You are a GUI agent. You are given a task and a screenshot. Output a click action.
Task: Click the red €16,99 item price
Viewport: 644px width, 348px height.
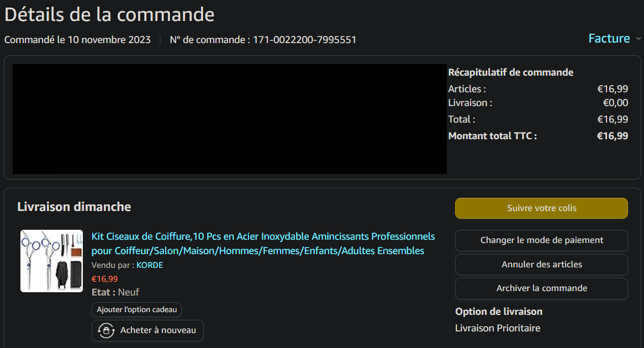(x=104, y=279)
